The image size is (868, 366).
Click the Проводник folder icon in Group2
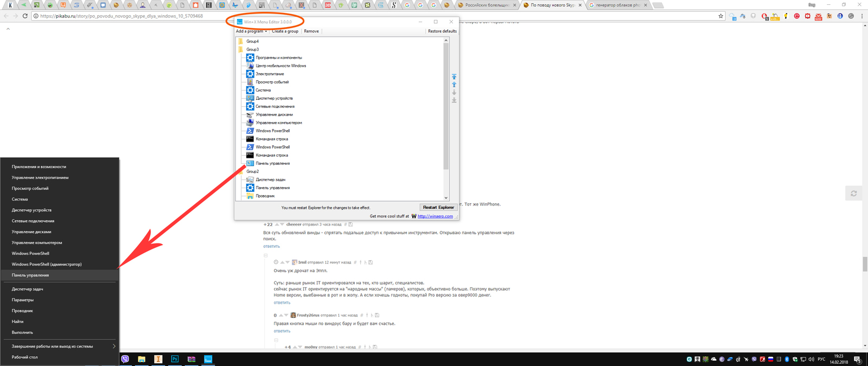pyautogui.click(x=250, y=196)
